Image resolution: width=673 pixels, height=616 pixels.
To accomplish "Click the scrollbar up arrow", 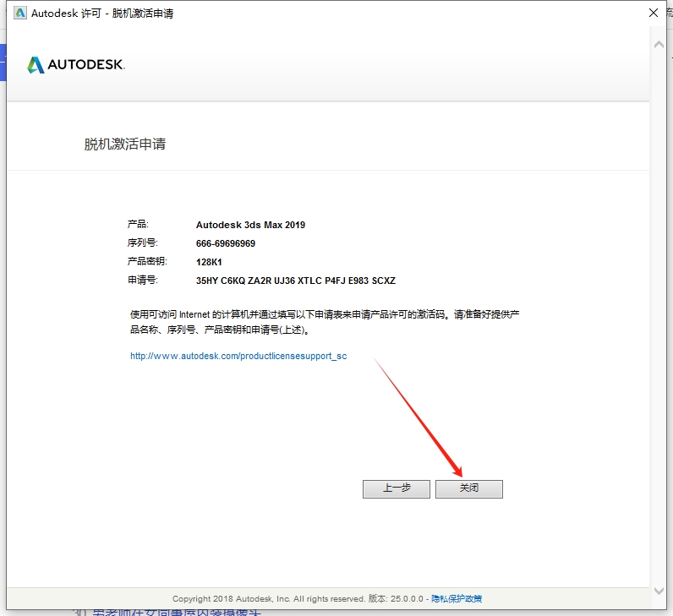I will coord(659,44).
